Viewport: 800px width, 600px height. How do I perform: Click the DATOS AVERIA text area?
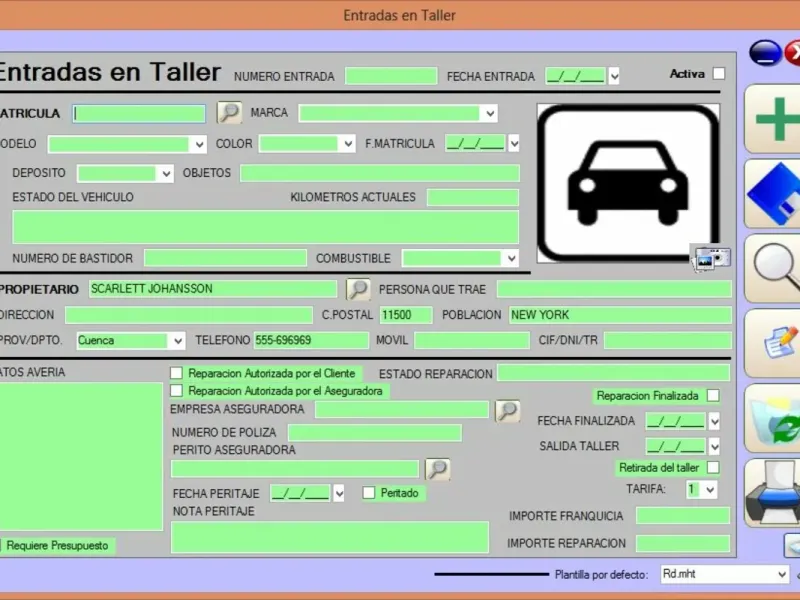pyautogui.click(x=81, y=457)
